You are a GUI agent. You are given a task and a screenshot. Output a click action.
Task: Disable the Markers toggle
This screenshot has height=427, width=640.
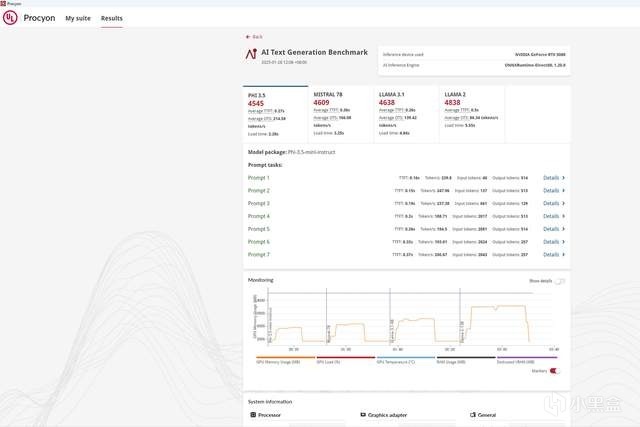pyautogui.click(x=555, y=371)
